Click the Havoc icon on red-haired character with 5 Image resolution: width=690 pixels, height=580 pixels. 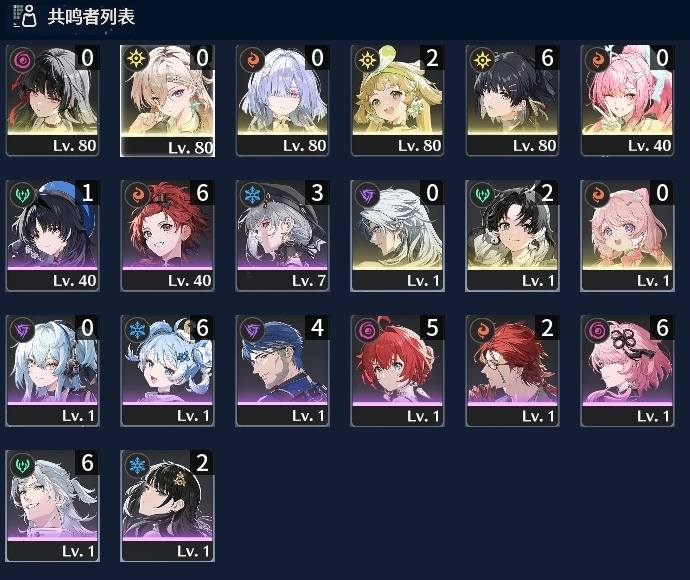click(x=367, y=330)
